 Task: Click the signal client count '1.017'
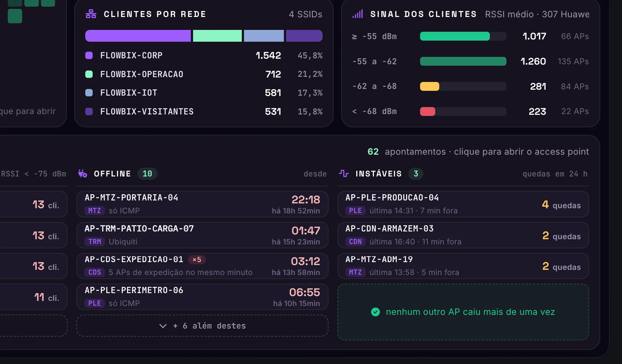click(x=534, y=36)
